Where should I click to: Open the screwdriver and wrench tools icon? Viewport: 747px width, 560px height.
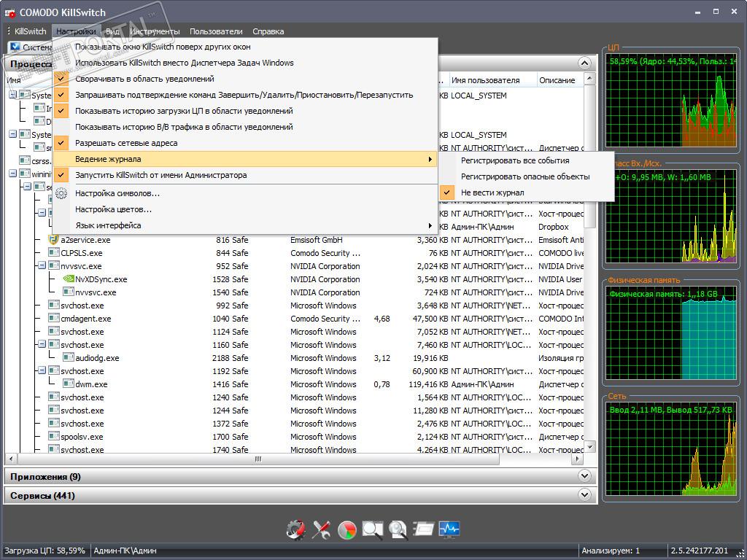point(321,529)
